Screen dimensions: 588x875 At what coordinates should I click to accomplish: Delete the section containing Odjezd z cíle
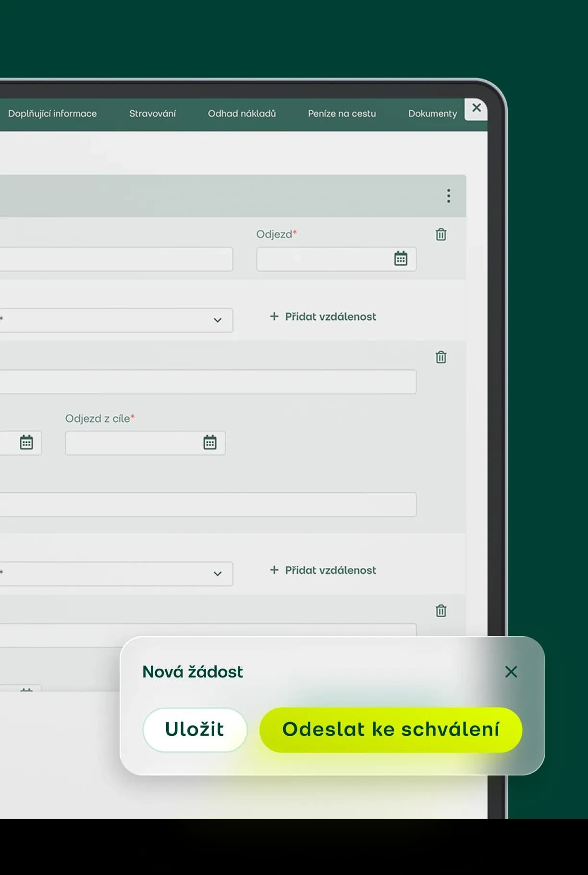click(441, 357)
